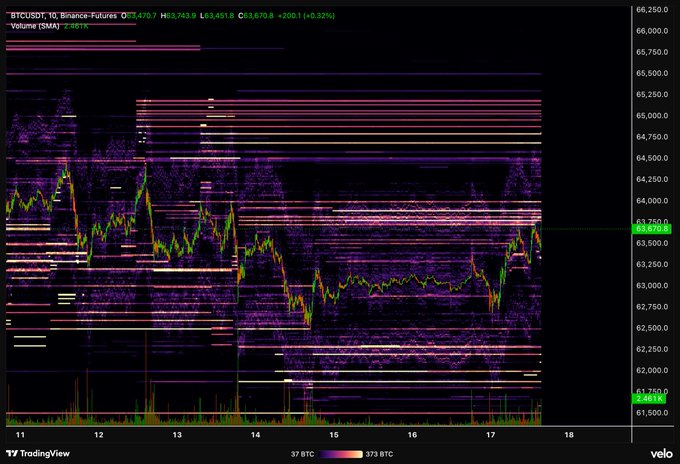Image resolution: width=680 pixels, height=464 pixels.
Task: Select the green current price tag 63,670.8
Action: tap(652, 229)
